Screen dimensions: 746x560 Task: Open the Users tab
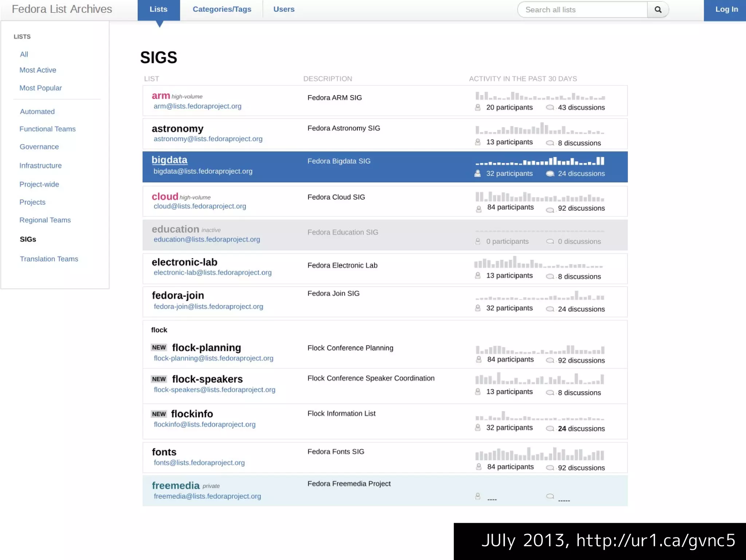click(x=284, y=9)
